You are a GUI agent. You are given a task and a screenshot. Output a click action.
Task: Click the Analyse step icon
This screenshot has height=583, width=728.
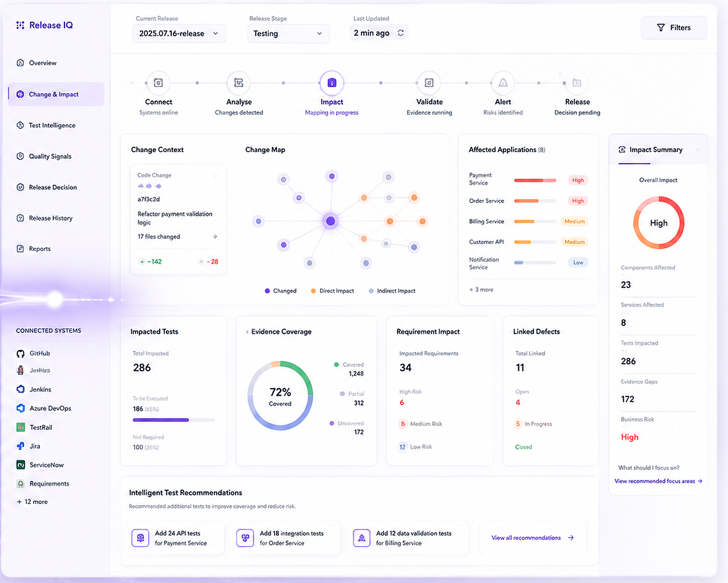(239, 82)
